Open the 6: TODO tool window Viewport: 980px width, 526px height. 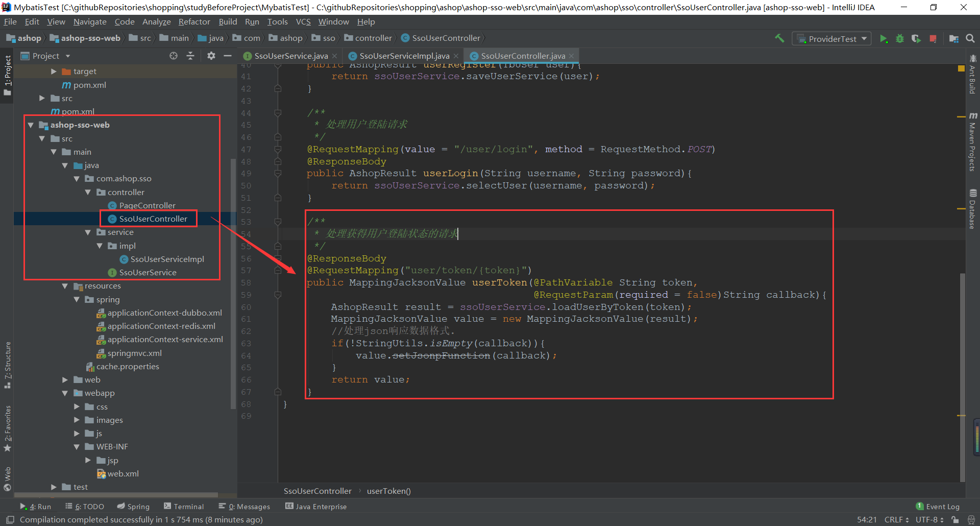[x=85, y=507]
